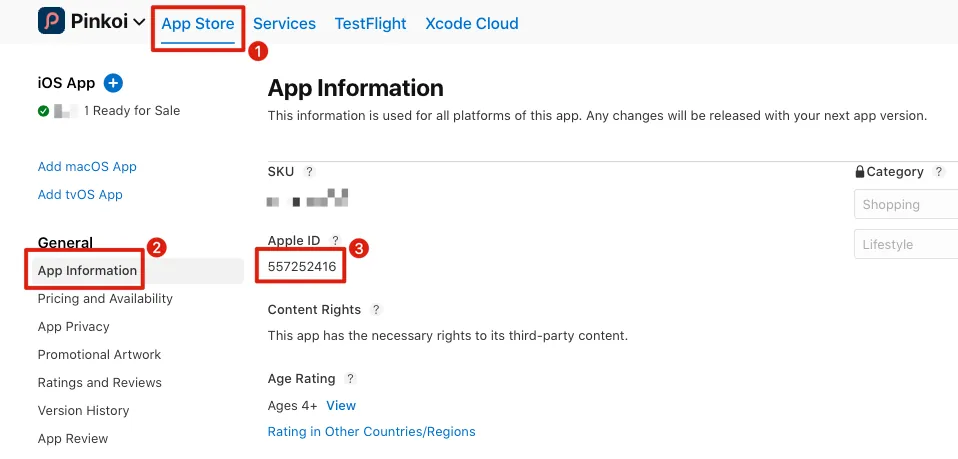Click the View link next to Ages 4+
The height and width of the screenshot is (459, 958).
(x=341, y=406)
